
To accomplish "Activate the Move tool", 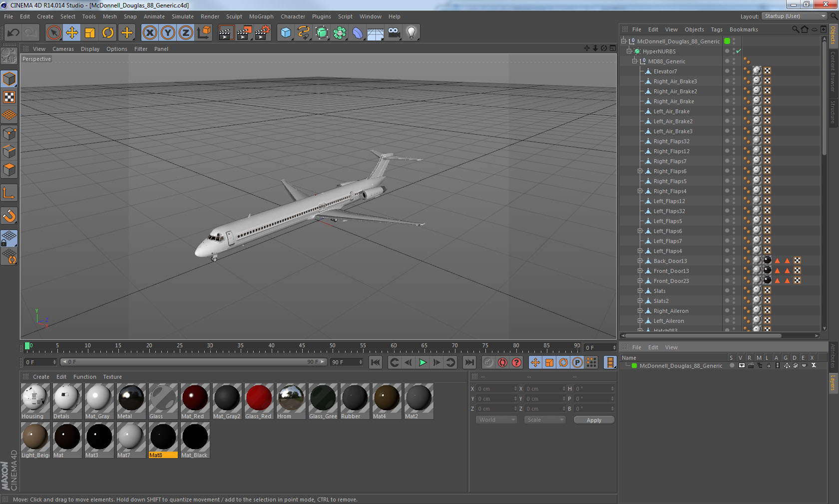I will tap(72, 33).
